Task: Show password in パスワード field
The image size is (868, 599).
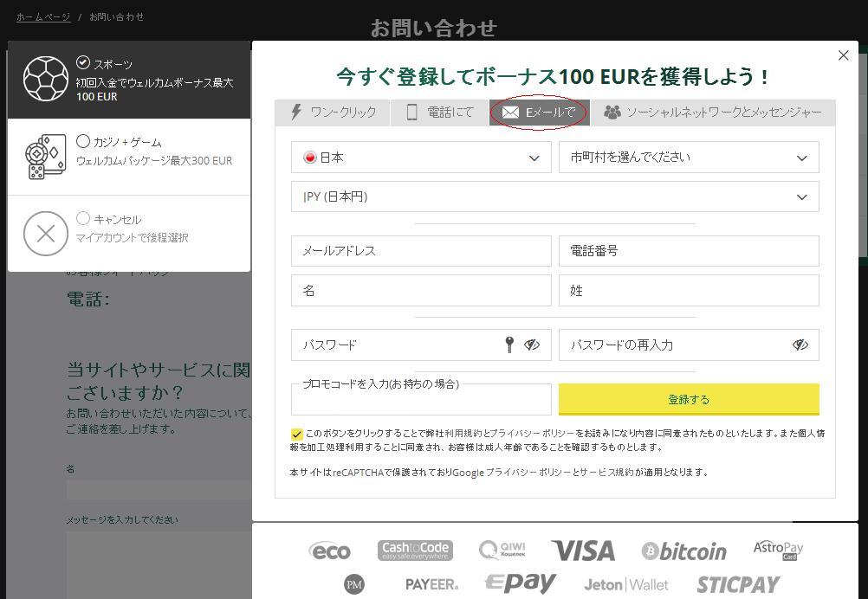Action: [x=531, y=345]
